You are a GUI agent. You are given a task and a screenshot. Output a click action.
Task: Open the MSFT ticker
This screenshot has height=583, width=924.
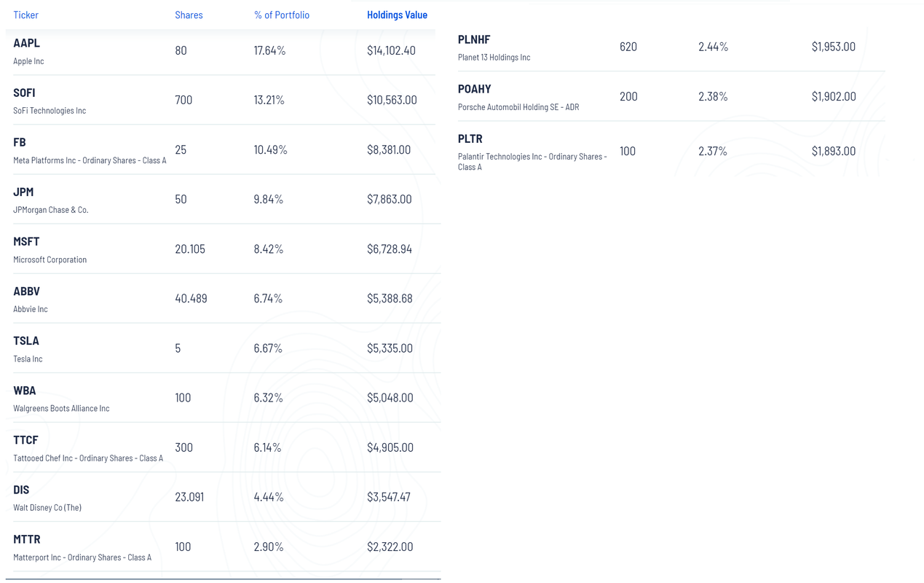click(x=26, y=241)
